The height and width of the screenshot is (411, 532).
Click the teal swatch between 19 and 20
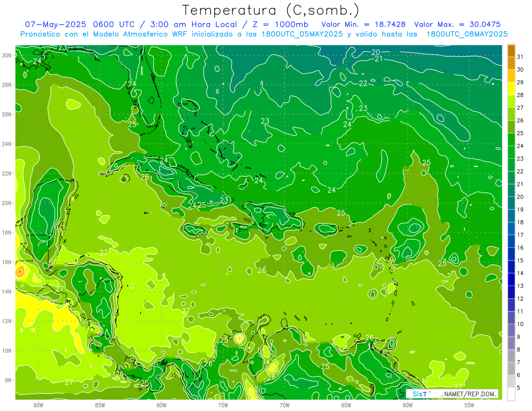511,203
